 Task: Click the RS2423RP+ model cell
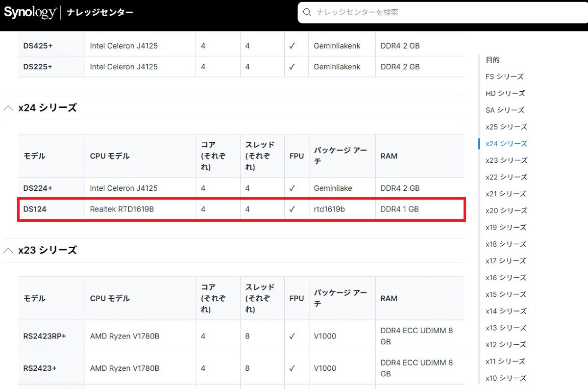52,336
